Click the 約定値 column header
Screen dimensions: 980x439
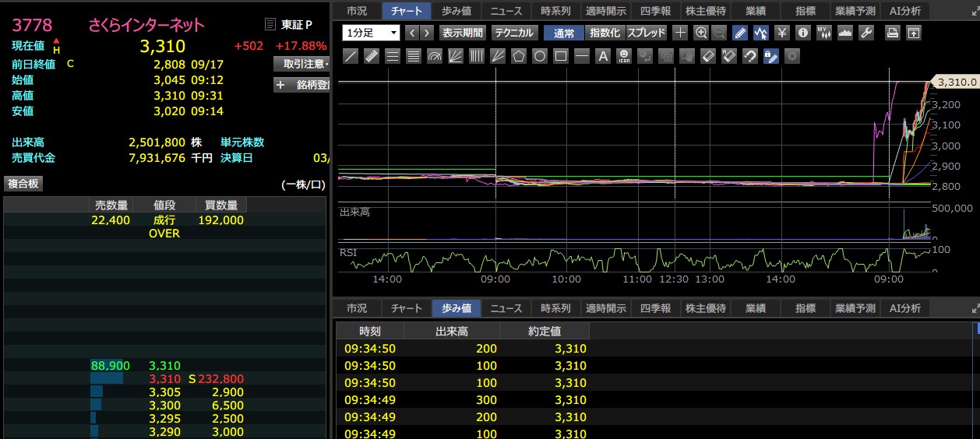pyautogui.click(x=545, y=331)
